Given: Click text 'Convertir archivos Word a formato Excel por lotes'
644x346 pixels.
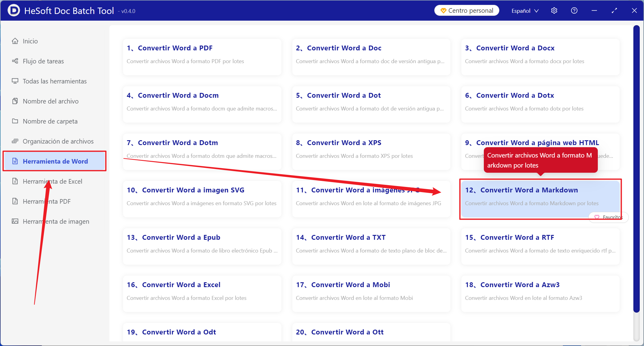Looking at the screenshot, I should [187, 298].
